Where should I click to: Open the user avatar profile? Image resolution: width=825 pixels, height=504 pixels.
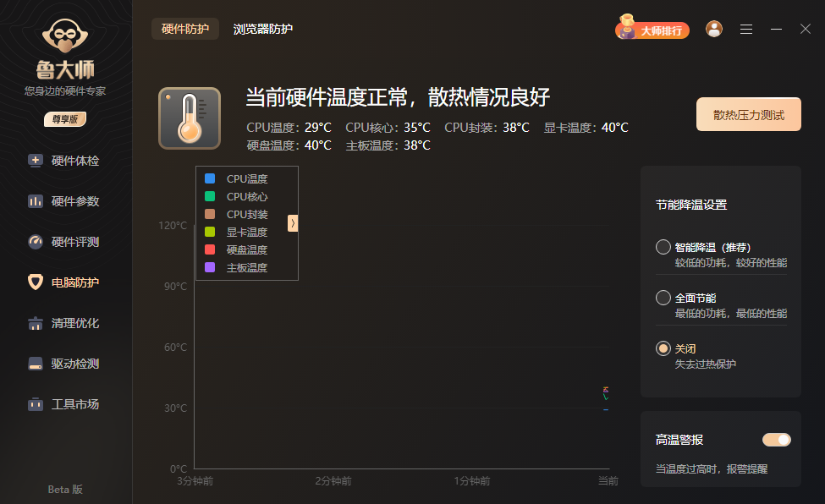[x=714, y=29]
